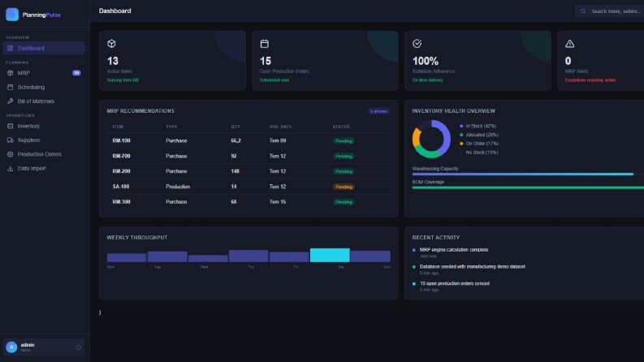Viewport: 644px width, 362px height.
Task: Click the Scheduling calendar icon in sidebar
Action: click(x=11, y=87)
